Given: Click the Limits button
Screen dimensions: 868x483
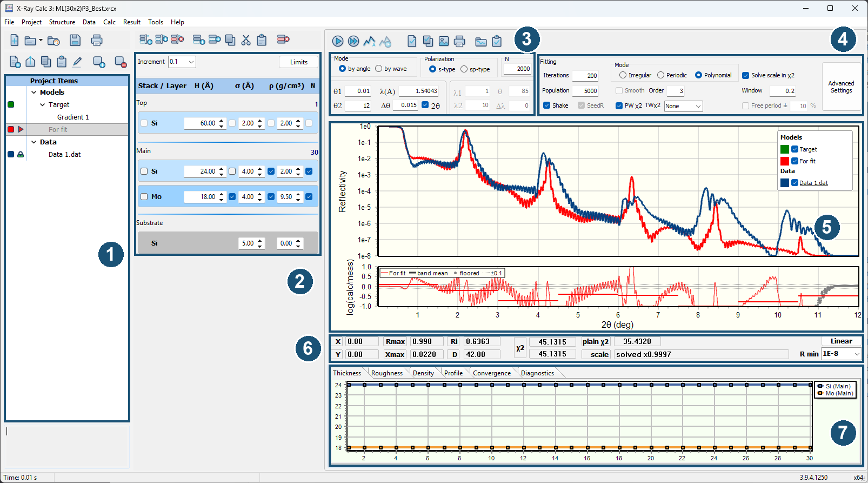Looking at the screenshot, I should (299, 62).
